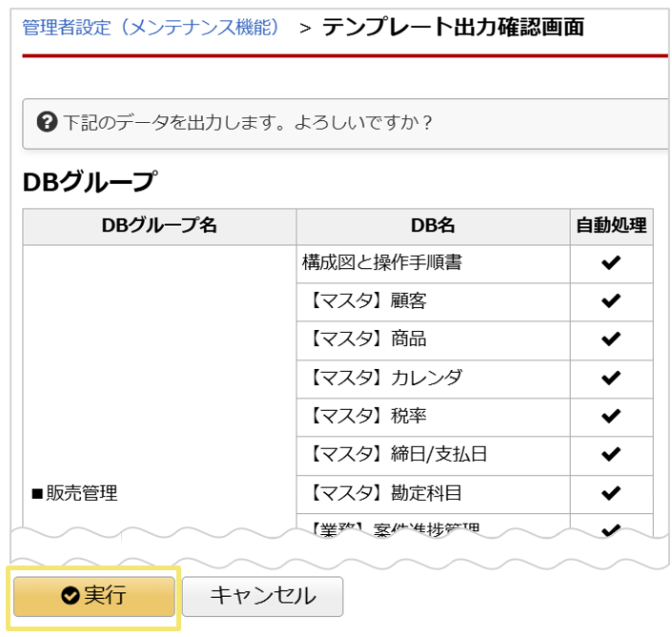The width and height of the screenshot is (672, 637).
Task: Click checkmark for 【マスタ】商品 row
Action: click(x=611, y=339)
